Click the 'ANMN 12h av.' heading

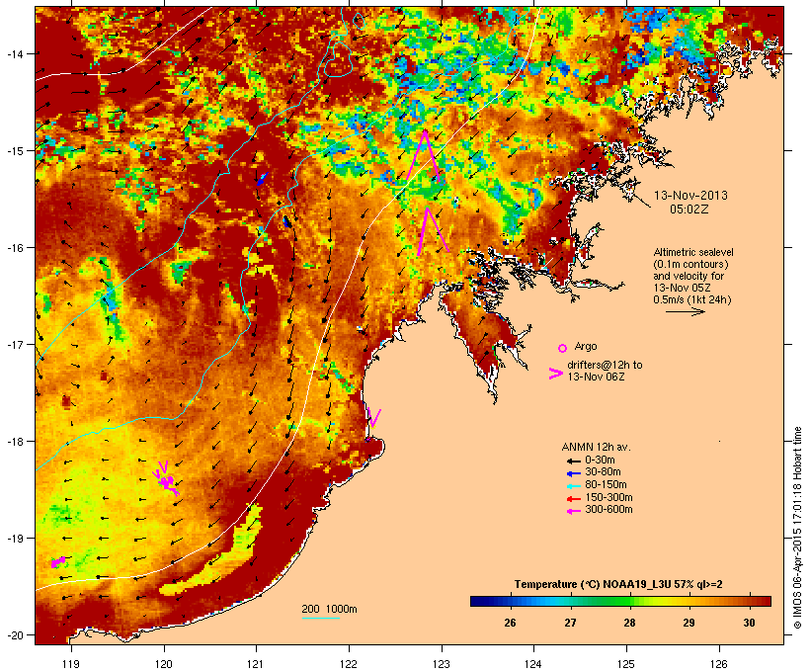[x=596, y=447]
